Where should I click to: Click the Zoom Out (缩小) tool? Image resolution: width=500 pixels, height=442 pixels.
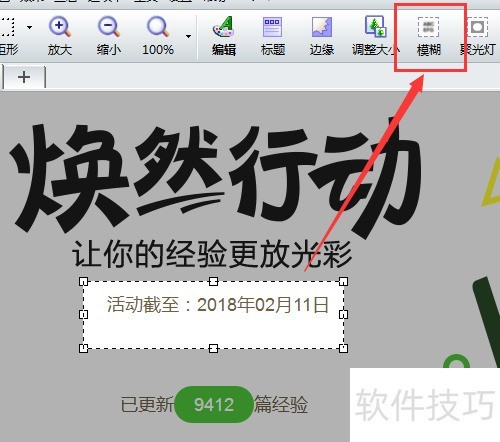pos(109,36)
